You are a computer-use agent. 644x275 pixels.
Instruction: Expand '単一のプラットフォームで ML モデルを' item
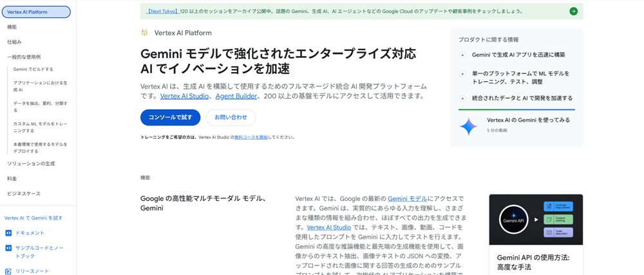[462, 74]
